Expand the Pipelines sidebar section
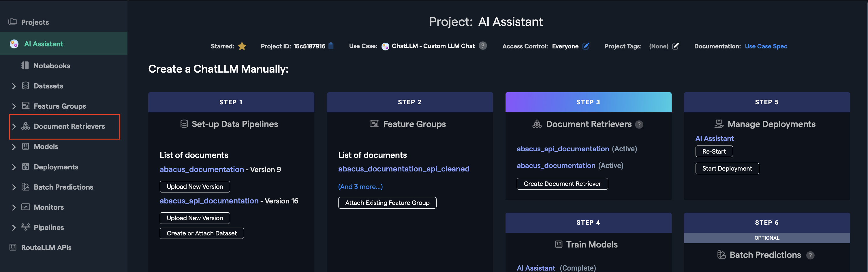This screenshot has height=272, width=868. pos(14,228)
